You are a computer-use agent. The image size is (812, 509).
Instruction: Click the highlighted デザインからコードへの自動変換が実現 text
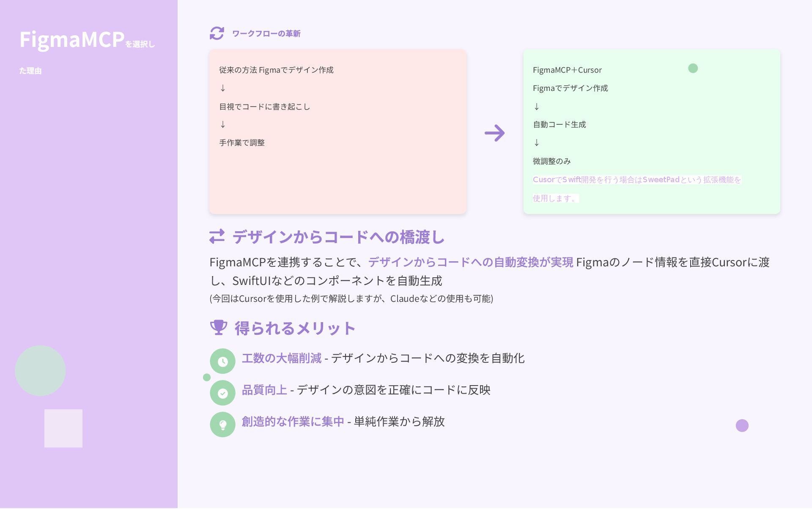tap(470, 262)
